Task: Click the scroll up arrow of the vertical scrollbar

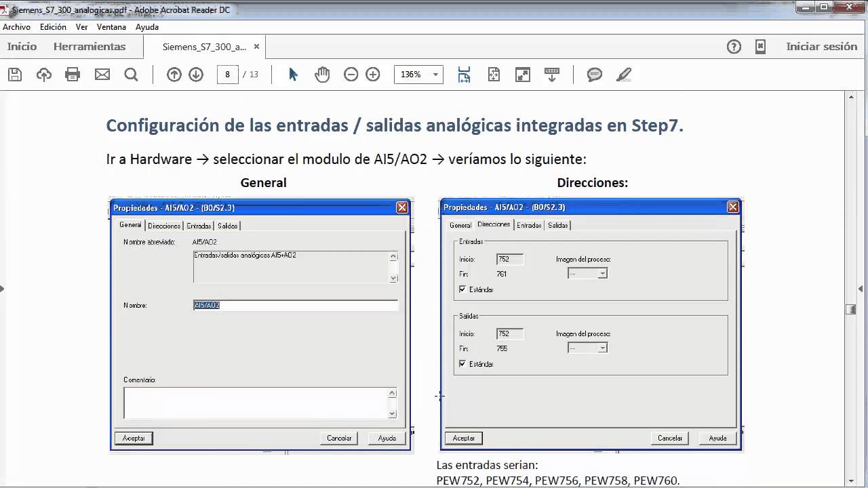Action: (851, 97)
